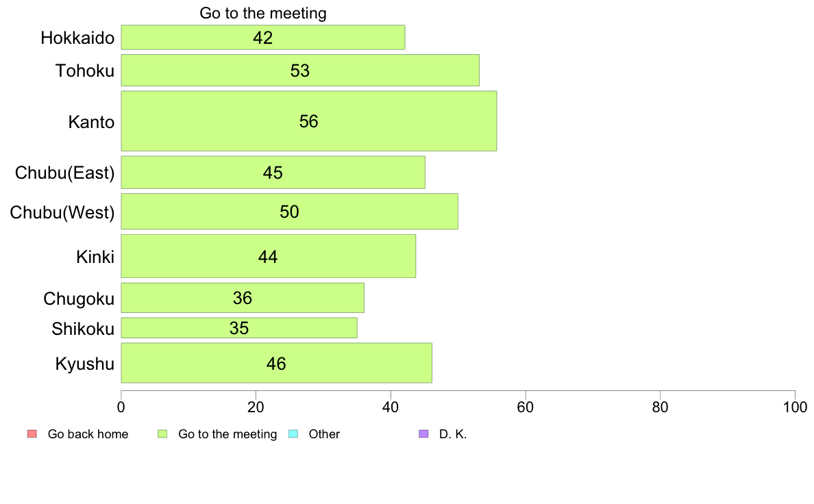Viewport: 814px width, 504px height.
Task: Click the 100 tick on the x-axis
Action: (x=795, y=407)
